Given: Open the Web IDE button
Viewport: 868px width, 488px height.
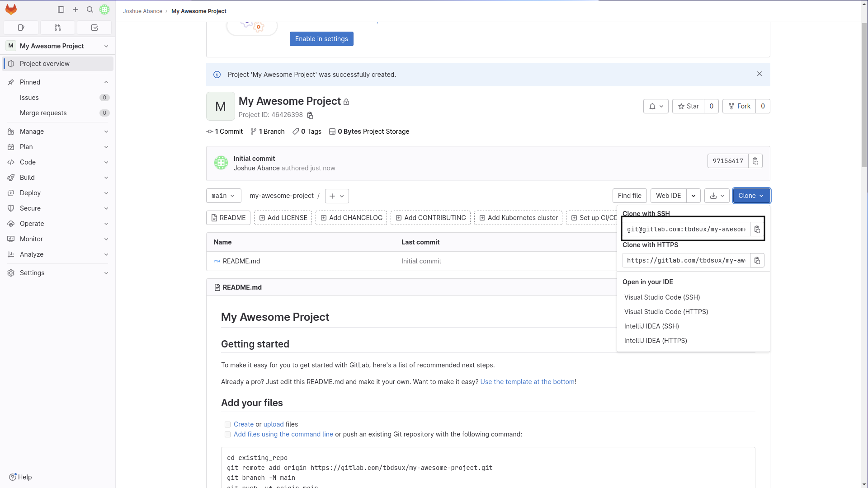Looking at the screenshot, I should 668,196.
